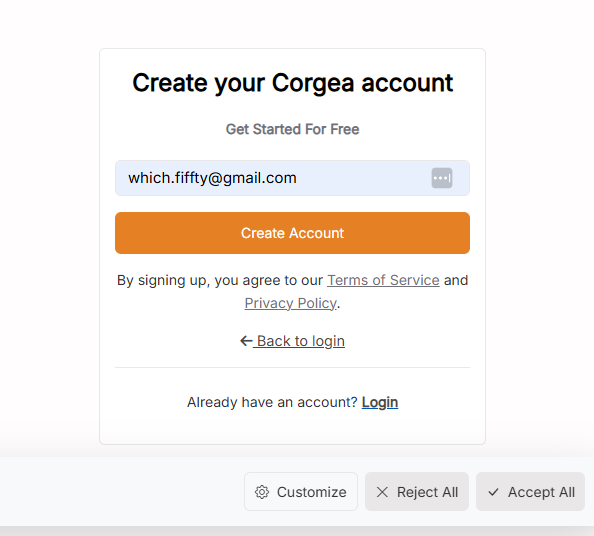This screenshot has height=536, width=594.
Task: Click the checkmark icon on Accept All
Action: [x=493, y=492]
